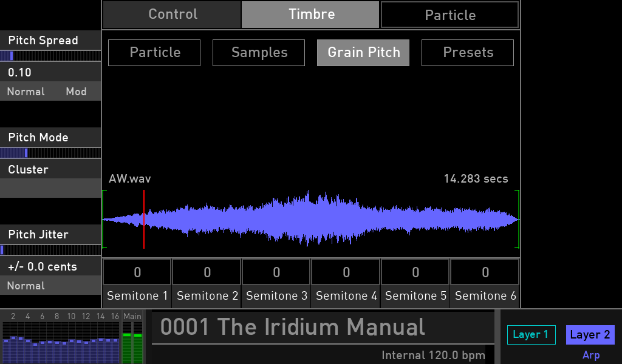Select the Timbre tab
Viewport: 622px width, 364px height.
pyautogui.click(x=310, y=15)
